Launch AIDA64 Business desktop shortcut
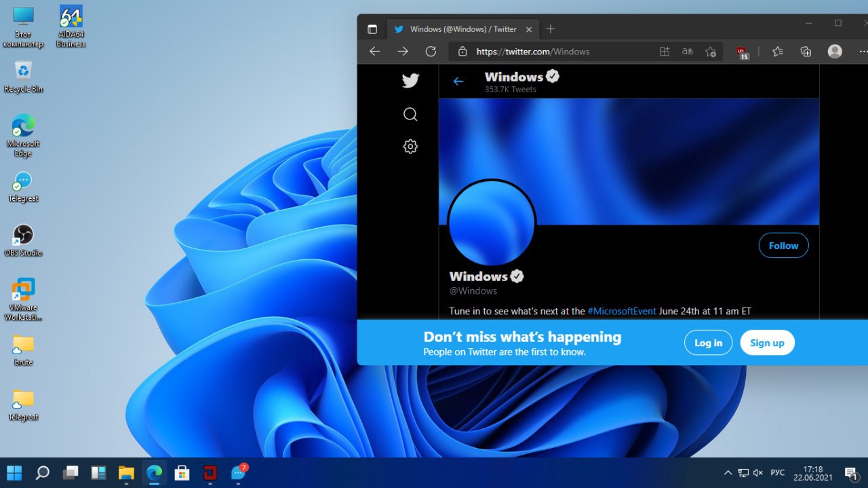Viewport: 868px width, 488px height. 71,27
